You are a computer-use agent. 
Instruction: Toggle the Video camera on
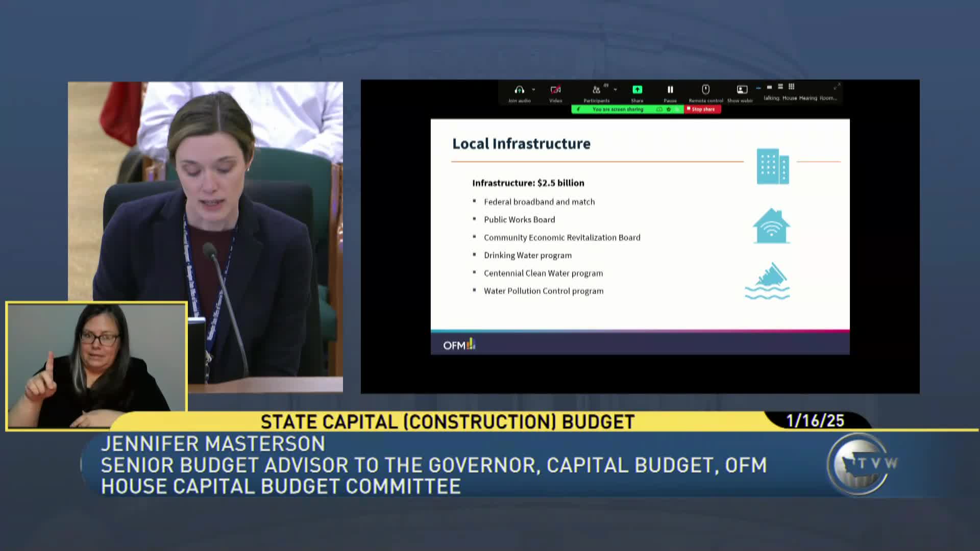pos(555,90)
